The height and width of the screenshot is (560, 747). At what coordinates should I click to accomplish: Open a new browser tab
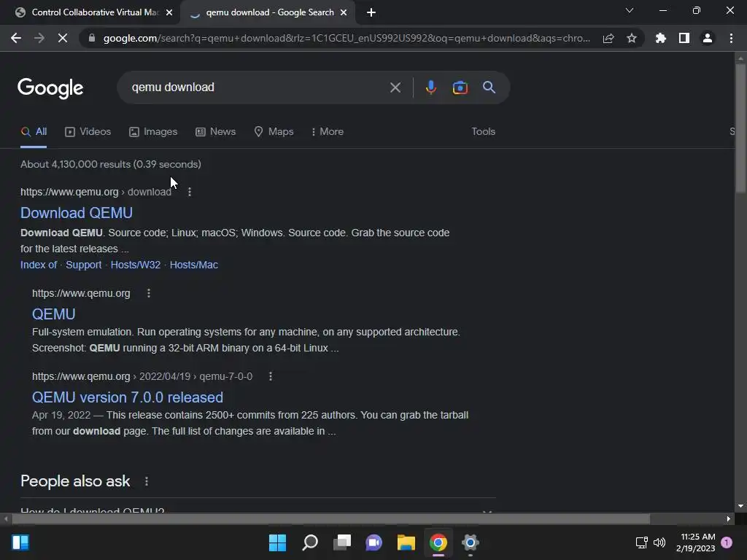coord(371,12)
